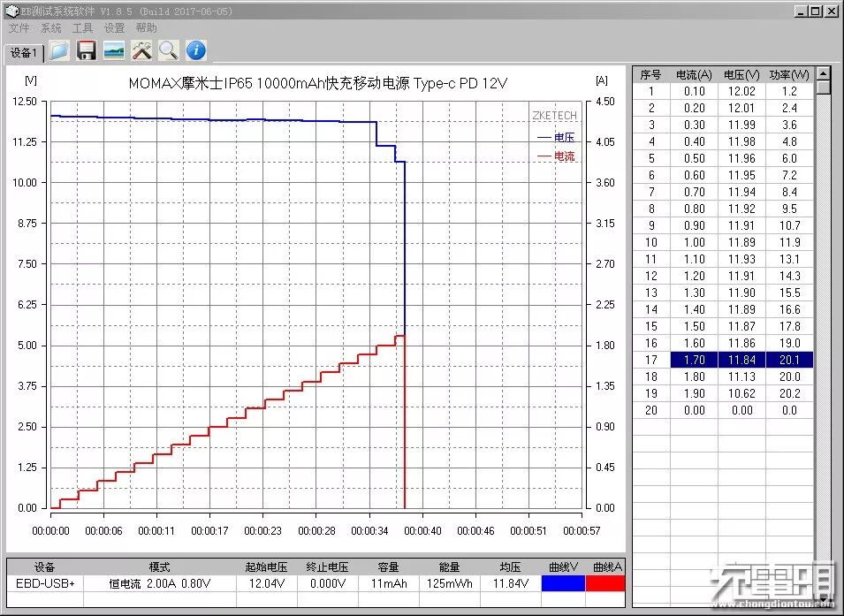The height and width of the screenshot is (616, 844).
Task: Click power value 17.8 in row 15
Action: coord(789,326)
